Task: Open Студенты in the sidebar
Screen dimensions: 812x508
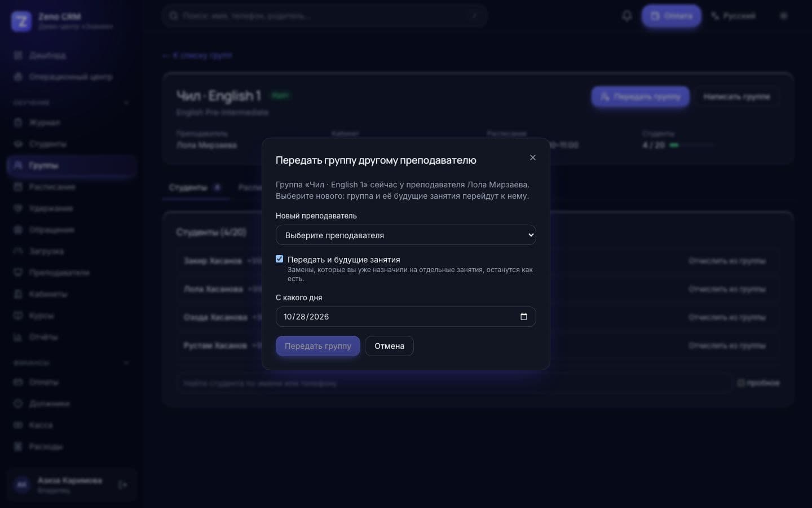Action: point(72,144)
